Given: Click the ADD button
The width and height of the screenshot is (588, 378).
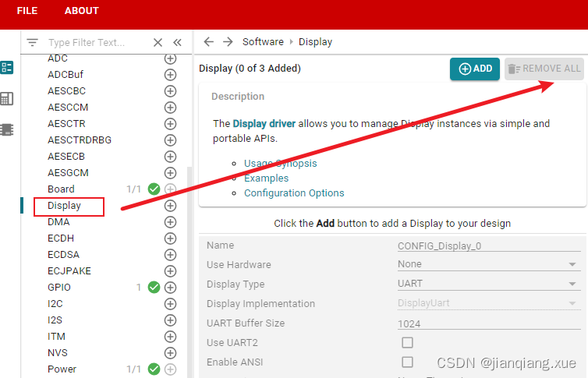Looking at the screenshot, I should click(475, 69).
